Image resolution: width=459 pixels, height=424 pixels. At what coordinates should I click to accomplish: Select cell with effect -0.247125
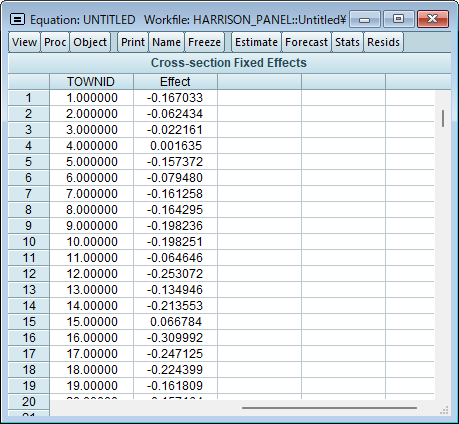pyautogui.click(x=175, y=354)
